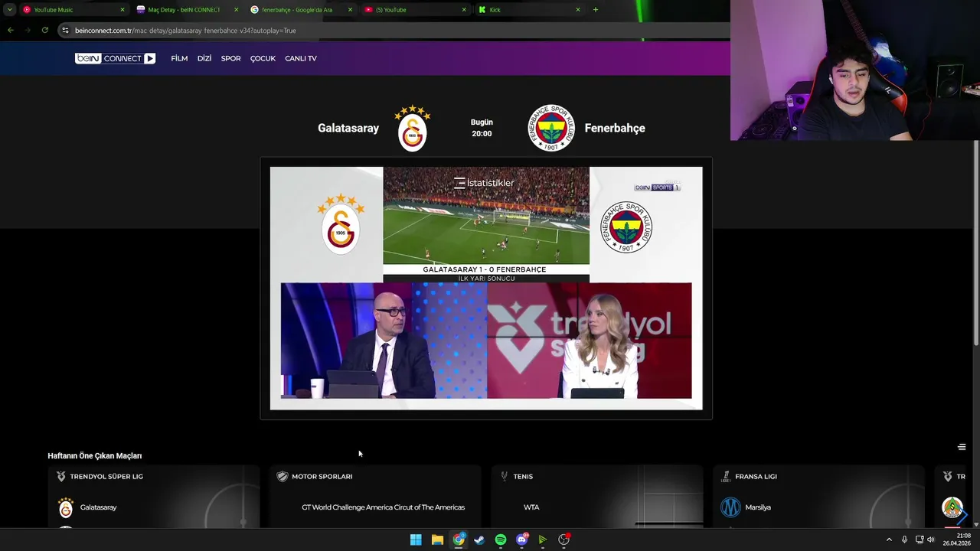Screen dimensions: 980x551
Task: Open list view icon beside featured matches
Action: coord(962,447)
